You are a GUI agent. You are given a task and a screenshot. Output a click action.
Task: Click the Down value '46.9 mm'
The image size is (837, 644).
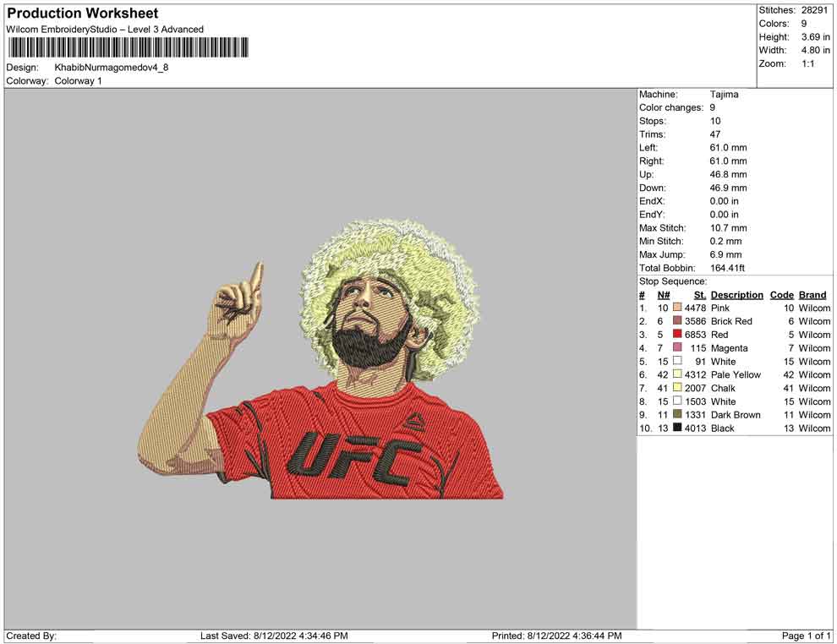(728, 188)
